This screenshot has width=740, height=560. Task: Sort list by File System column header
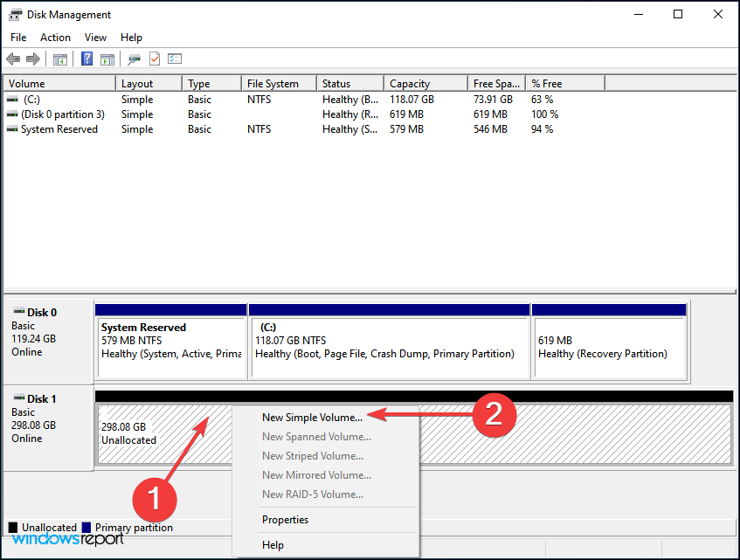click(273, 84)
